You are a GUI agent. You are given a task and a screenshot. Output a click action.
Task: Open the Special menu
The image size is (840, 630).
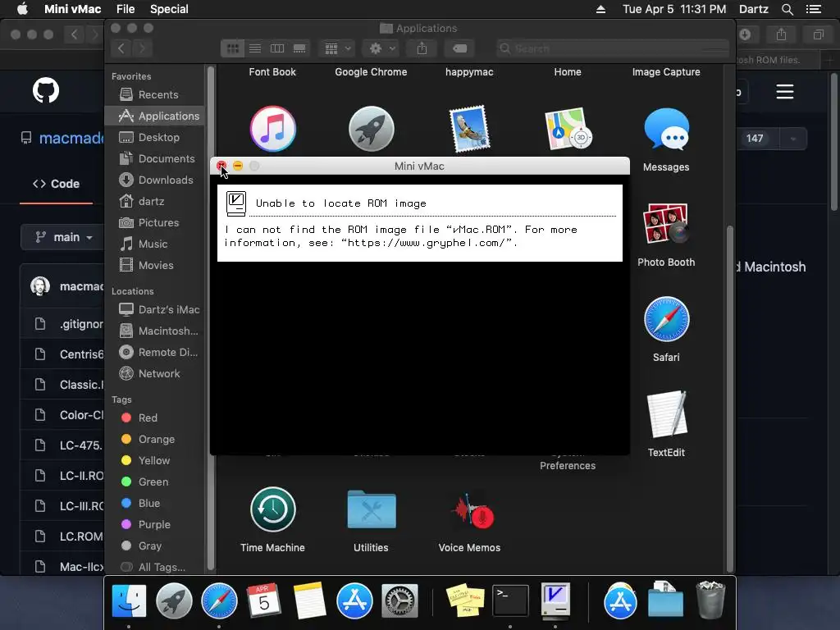point(169,9)
